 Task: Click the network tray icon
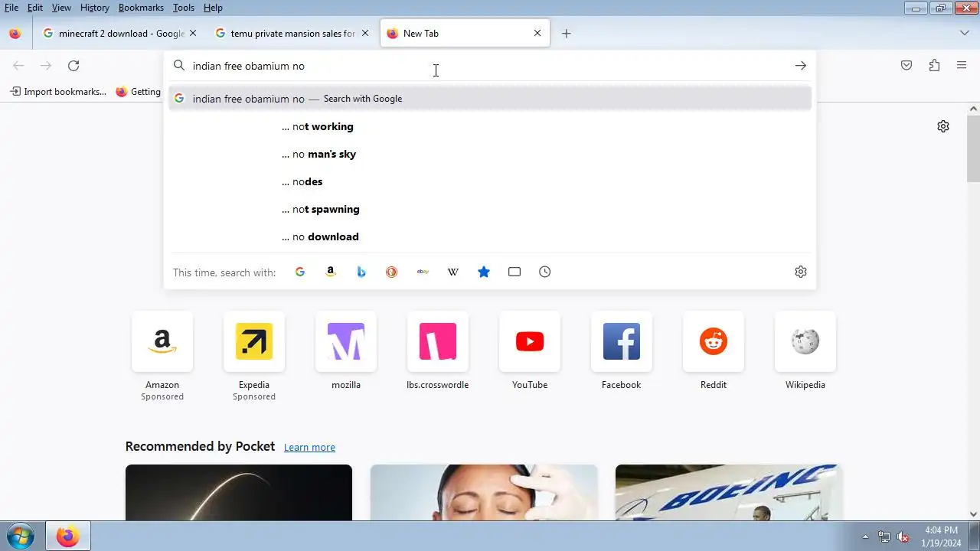point(884,537)
